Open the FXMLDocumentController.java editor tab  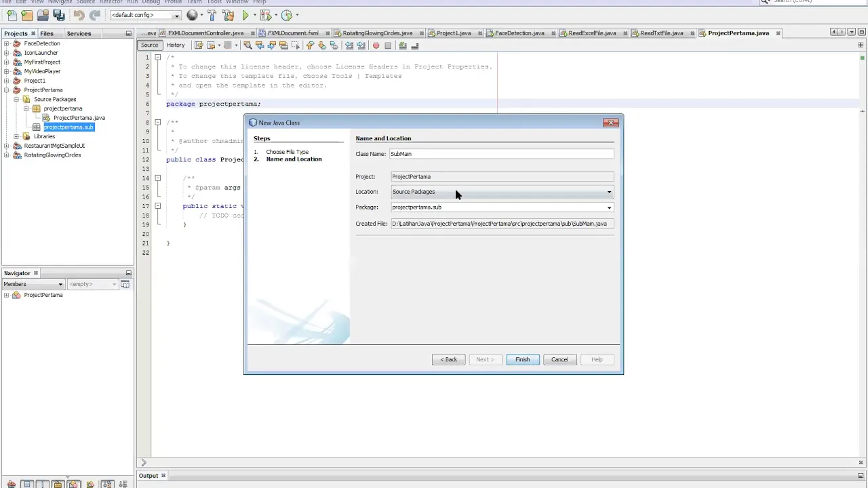click(205, 33)
